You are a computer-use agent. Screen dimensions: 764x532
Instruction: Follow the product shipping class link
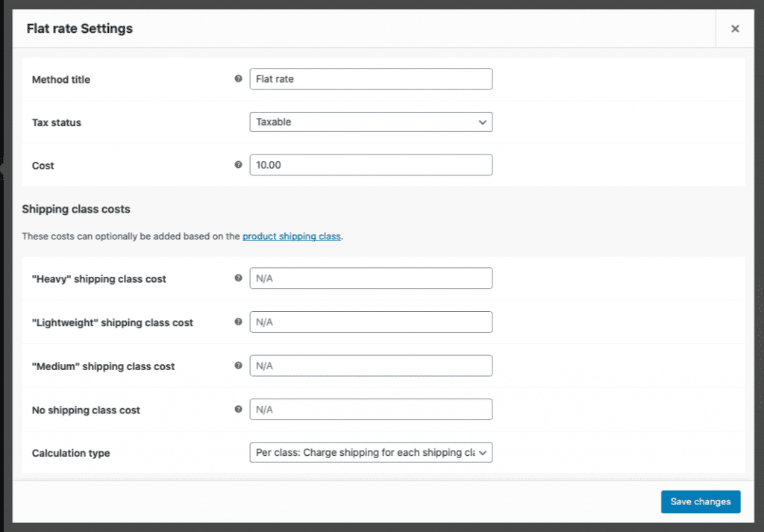[x=292, y=237]
